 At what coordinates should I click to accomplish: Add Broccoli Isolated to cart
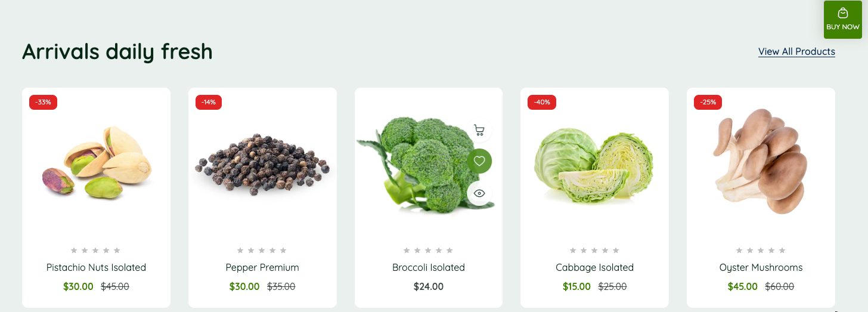coord(479,130)
